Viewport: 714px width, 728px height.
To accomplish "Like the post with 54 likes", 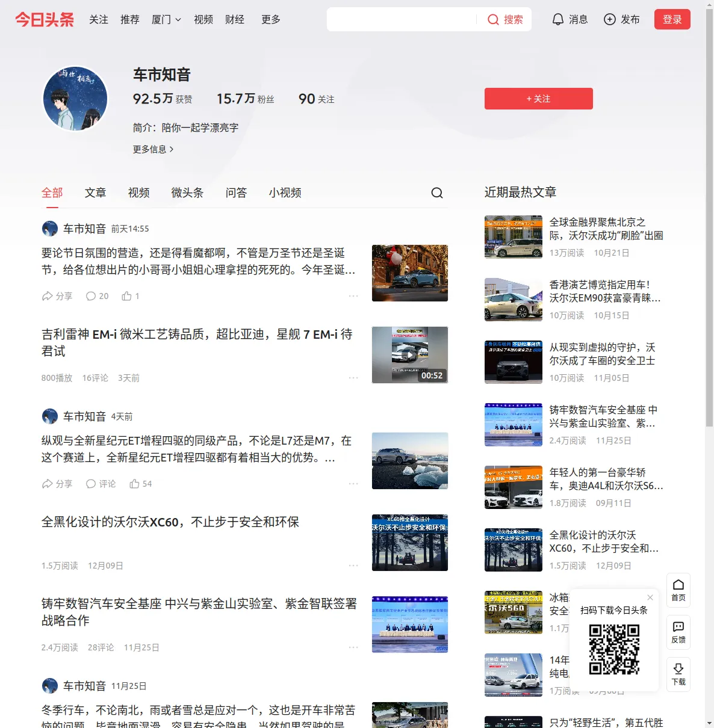I will pyautogui.click(x=140, y=484).
